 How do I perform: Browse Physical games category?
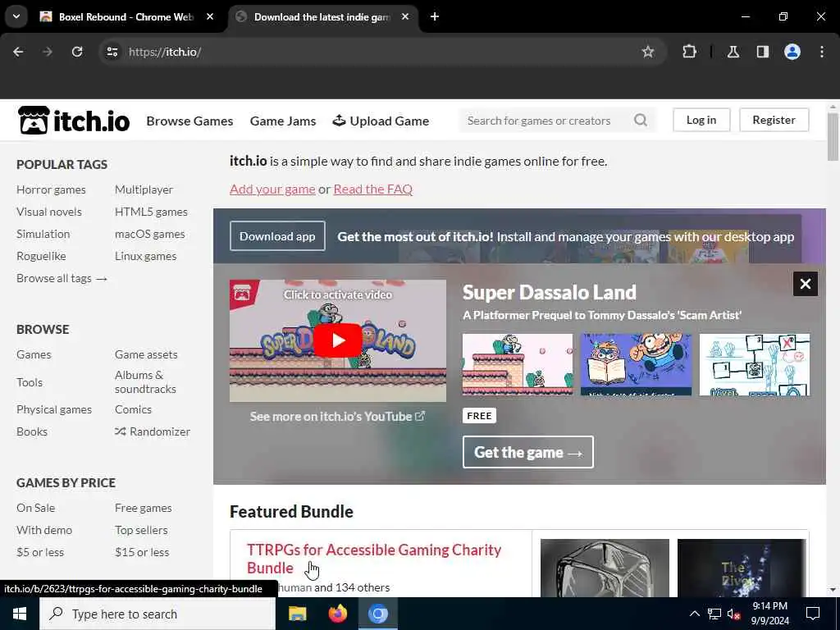[54, 410]
